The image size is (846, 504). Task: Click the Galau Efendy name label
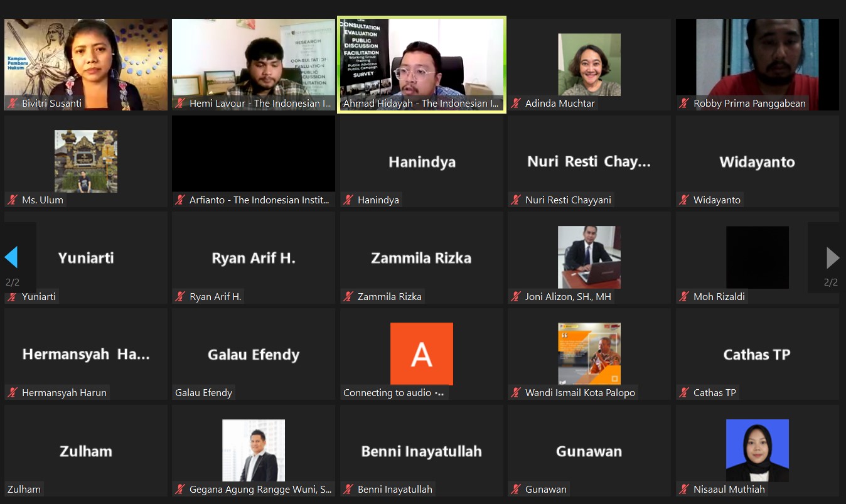(x=203, y=393)
